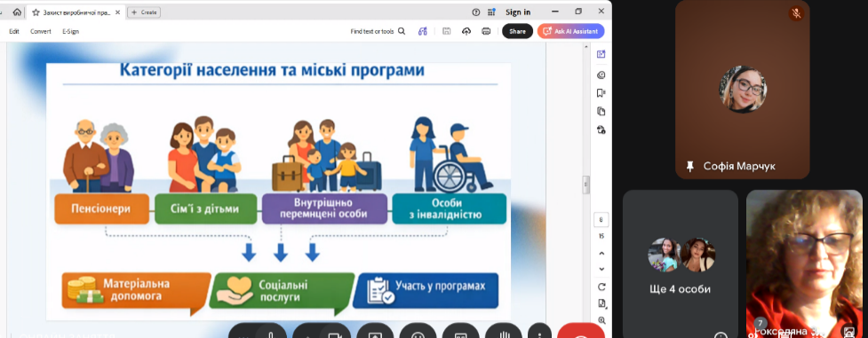The height and width of the screenshot is (338, 868).
Task: Search with Find text or tools
Action: 378,32
